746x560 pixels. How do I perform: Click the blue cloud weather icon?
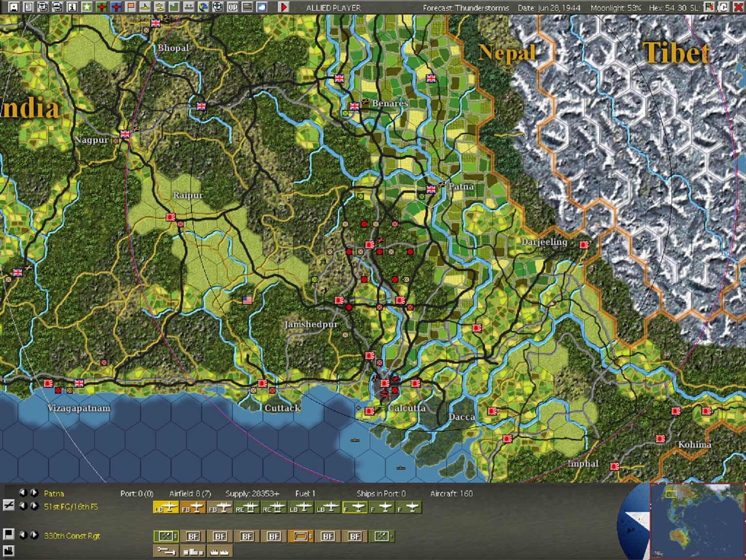(x=262, y=7)
